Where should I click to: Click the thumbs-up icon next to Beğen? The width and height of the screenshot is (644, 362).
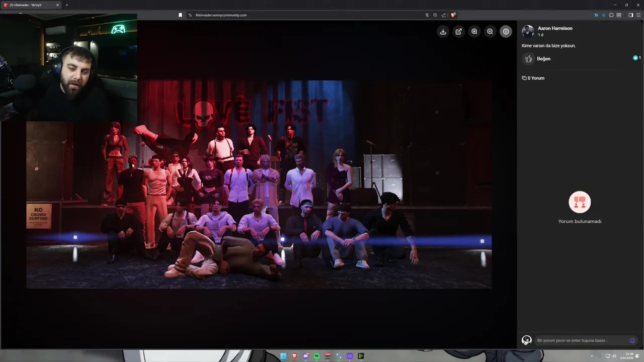pyautogui.click(x=528, y=59)
